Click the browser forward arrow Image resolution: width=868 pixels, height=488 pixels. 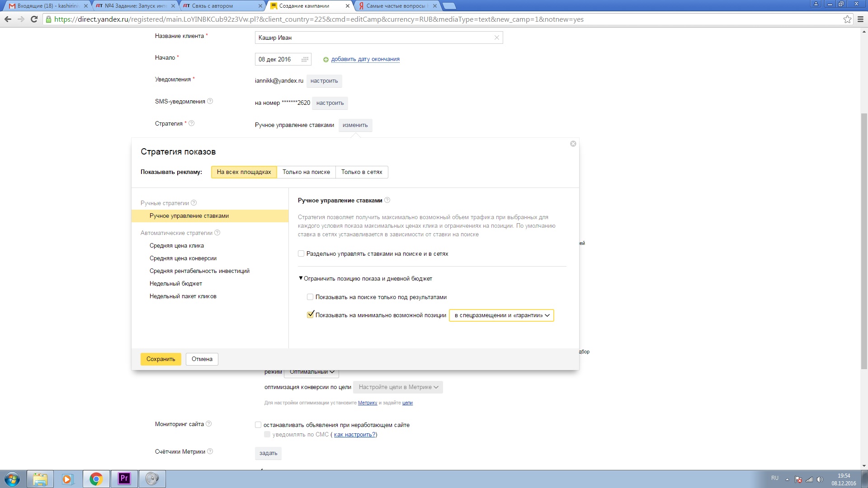(21, 19)
